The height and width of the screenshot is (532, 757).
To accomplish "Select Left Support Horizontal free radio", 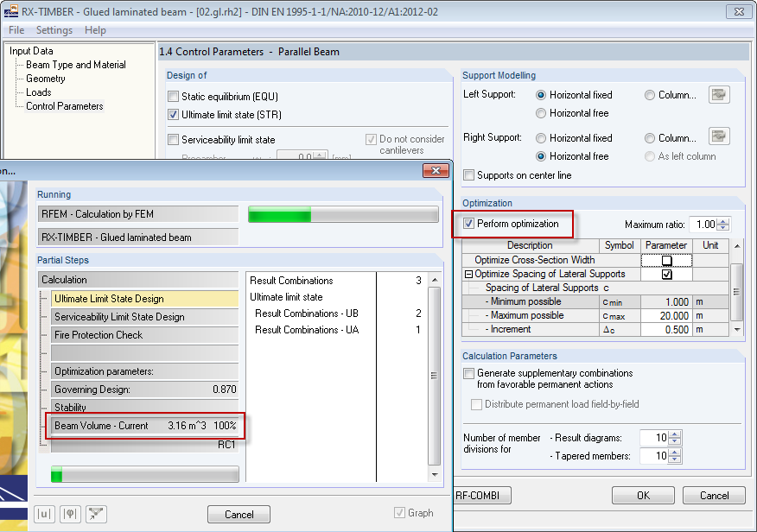I will point(541,113).
